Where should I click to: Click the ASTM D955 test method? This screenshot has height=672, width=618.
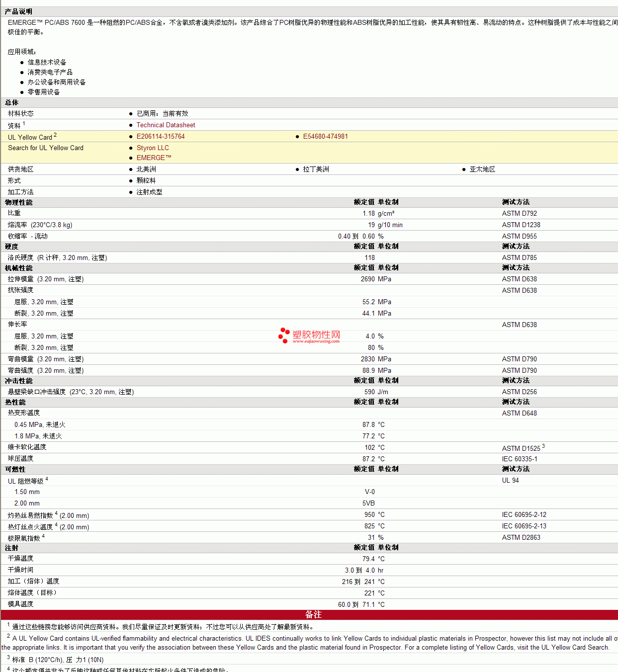tap(519, 237)
